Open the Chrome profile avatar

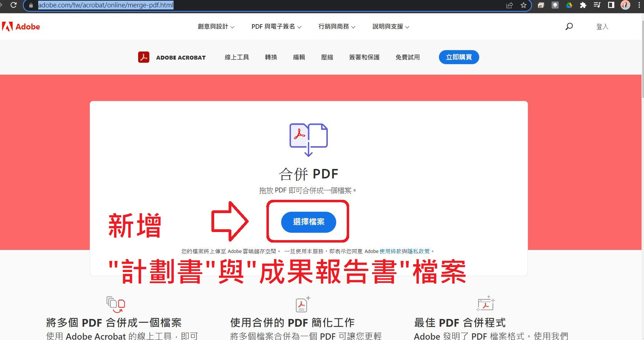pyautogui.click(x=625, y=5)
